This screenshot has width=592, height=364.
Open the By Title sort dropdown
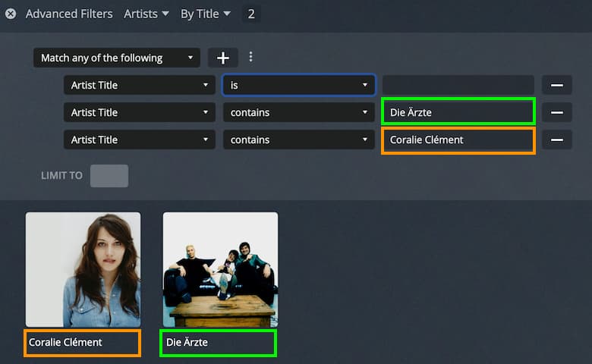pyautogui.click(x=205, y=14)
